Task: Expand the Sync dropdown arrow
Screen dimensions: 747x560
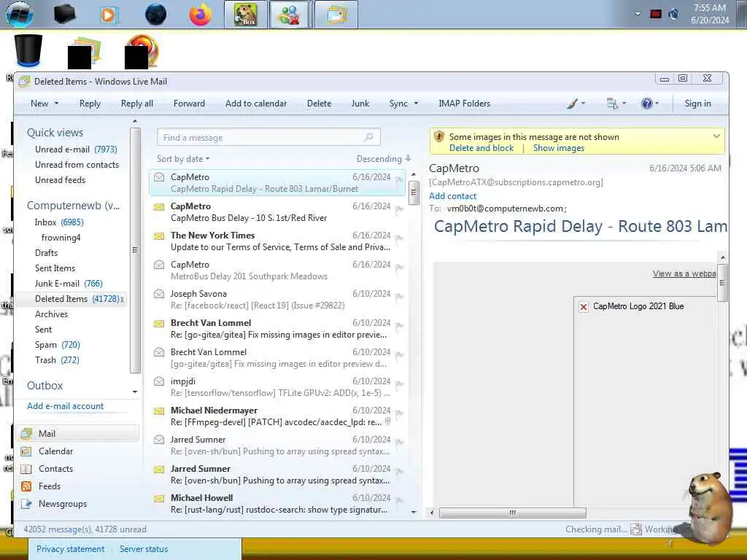Action: pyautogui.click(x=416, y=104)
